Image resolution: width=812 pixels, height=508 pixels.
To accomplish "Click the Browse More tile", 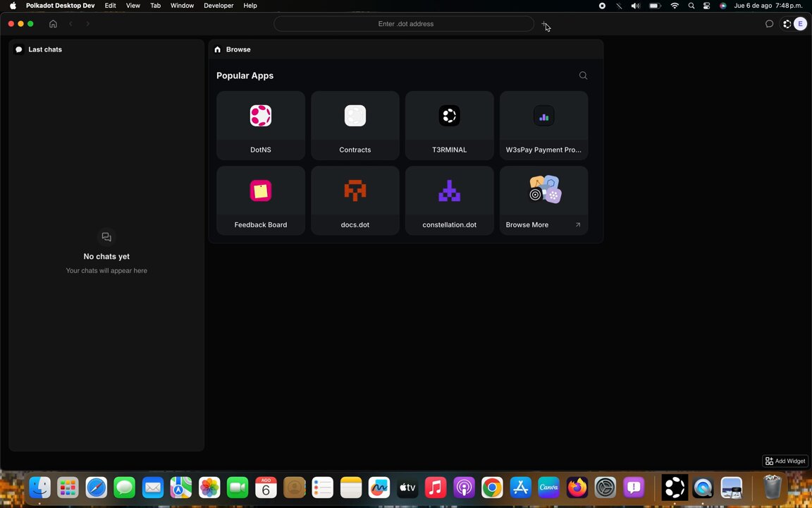I will tap(543, 200).
